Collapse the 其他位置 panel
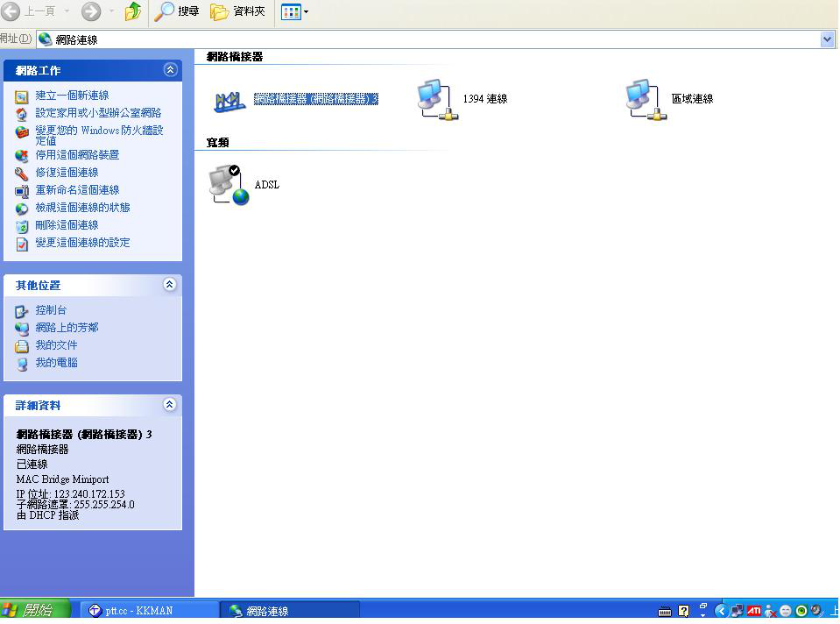The height and width of the screenshot is (624, 840). (x=170, y=285)
